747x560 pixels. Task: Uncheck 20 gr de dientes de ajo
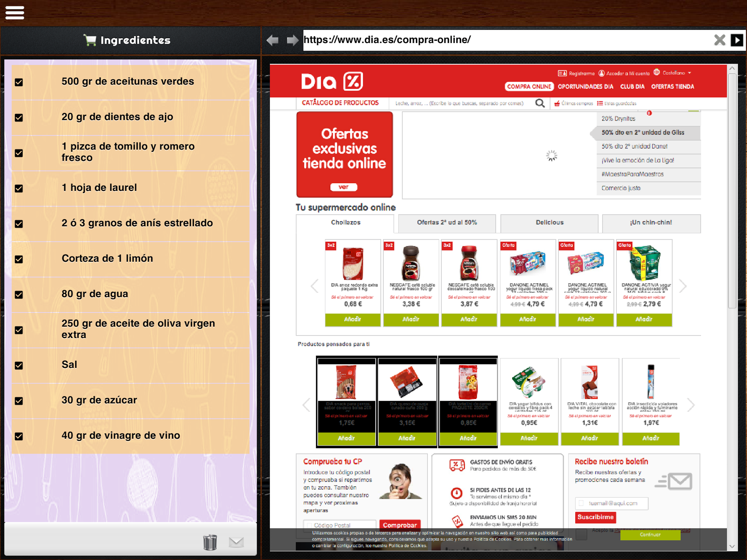19,118
